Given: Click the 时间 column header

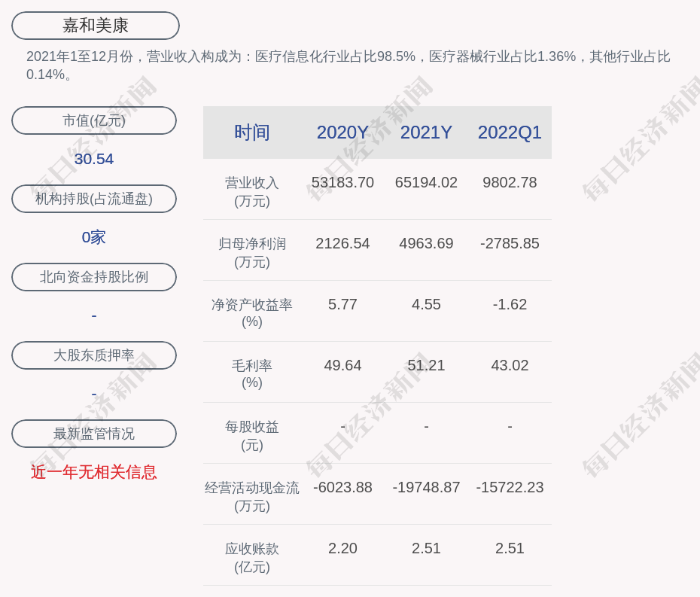Looking at the screenshot, I should click(252, 132).
